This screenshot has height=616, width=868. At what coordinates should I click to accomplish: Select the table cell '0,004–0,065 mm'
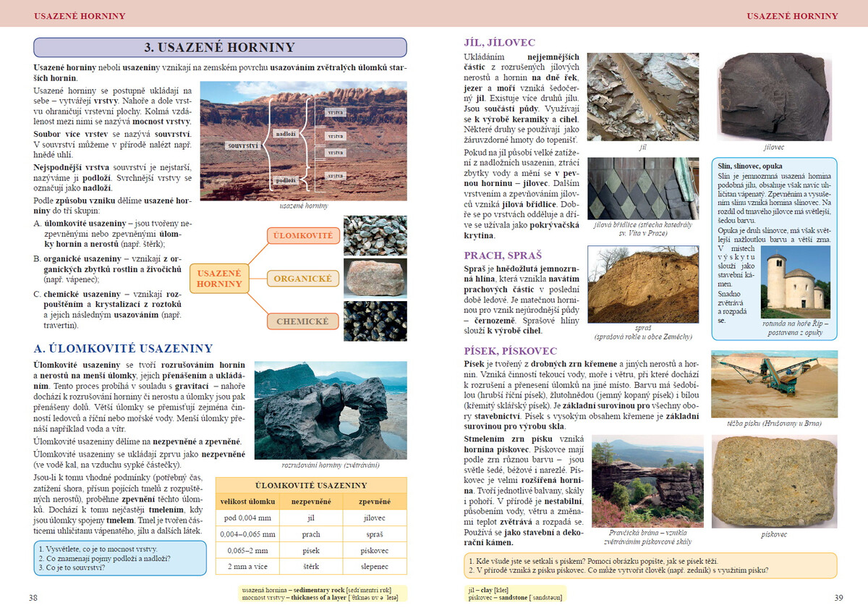[x=247, y=534]
